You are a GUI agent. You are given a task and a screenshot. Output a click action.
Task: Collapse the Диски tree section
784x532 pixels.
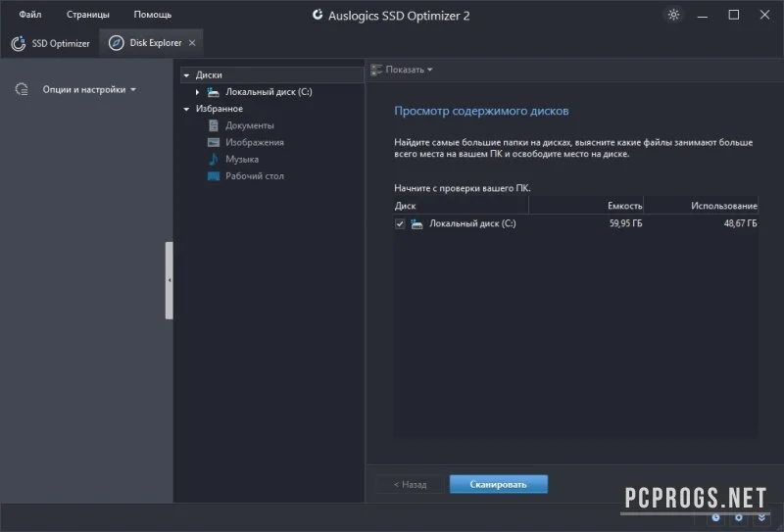[186, 75]
